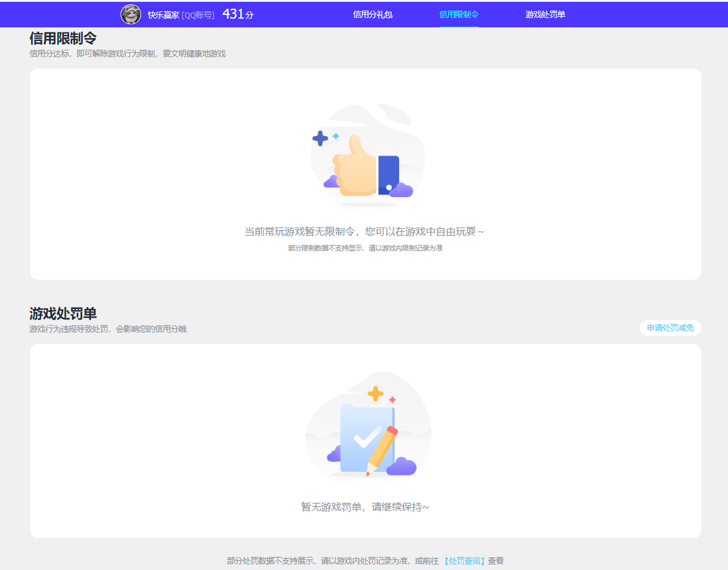Click the user avatar icon
Viewport: 728px width, 570px height.
coord(131,14)
